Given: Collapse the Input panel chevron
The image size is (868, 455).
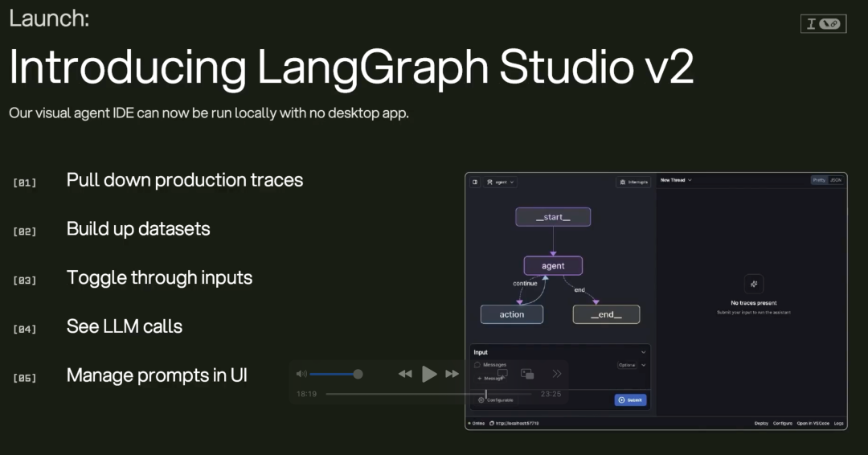Looking at the screenshot, I should (643, 352).
